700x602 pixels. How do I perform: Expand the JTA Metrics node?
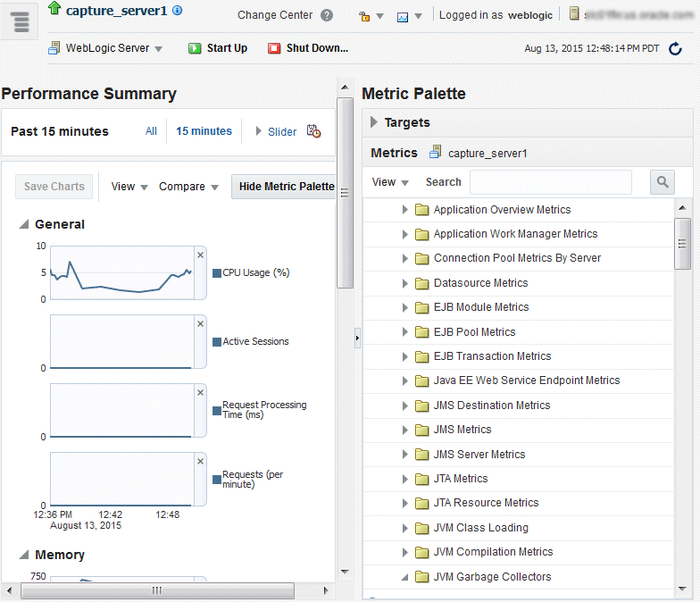[404, 479]
